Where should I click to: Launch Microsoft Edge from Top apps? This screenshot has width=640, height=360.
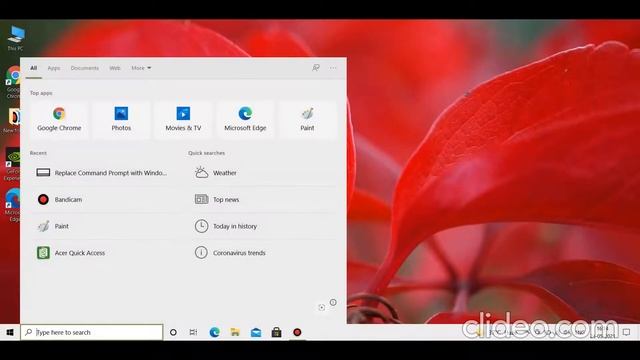[245, 120]
